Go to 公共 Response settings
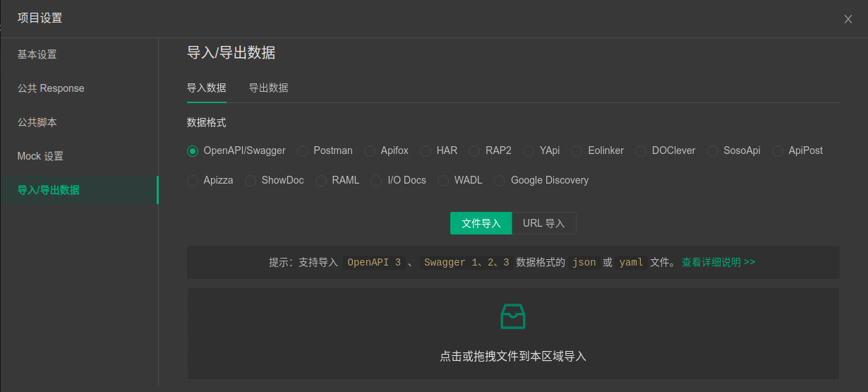 point(51,88)
